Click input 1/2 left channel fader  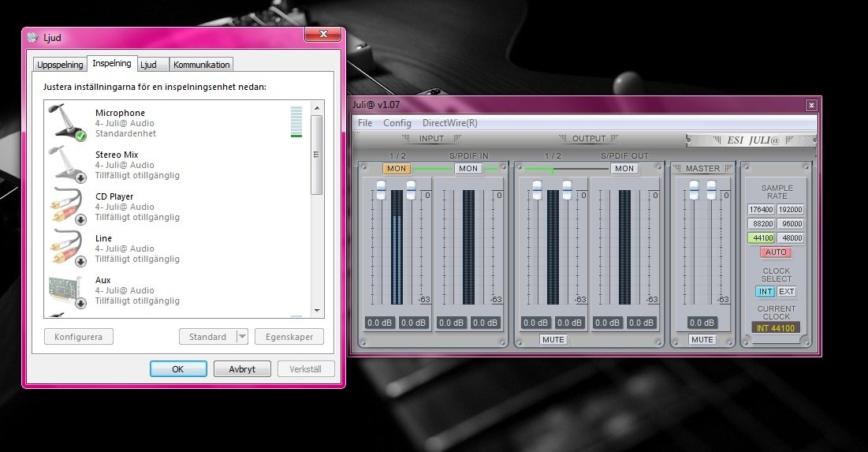click(x=381, y=190)
